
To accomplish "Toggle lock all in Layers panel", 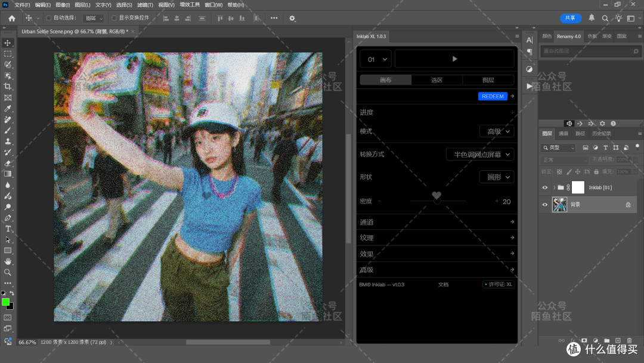I will [x=596, y=171].
